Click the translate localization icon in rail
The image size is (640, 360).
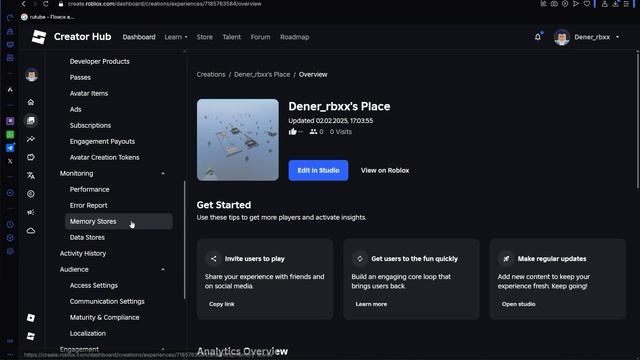click(x=31, y=176)
